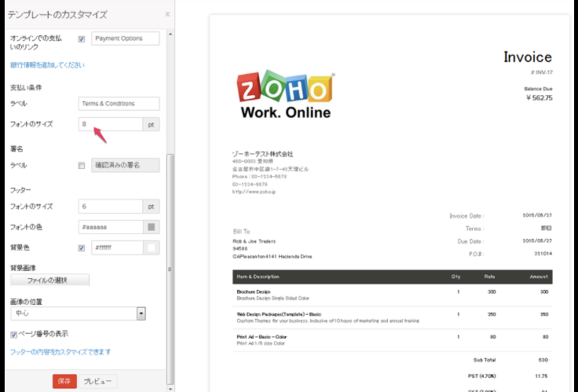
Task: Click the Web Design Packages item row
Action: 392,317
